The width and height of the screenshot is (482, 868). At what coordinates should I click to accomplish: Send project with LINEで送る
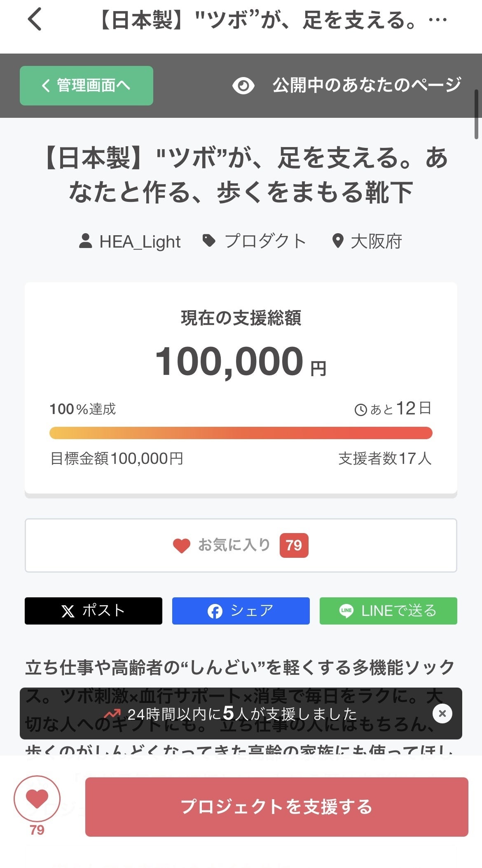coord(388,611)
